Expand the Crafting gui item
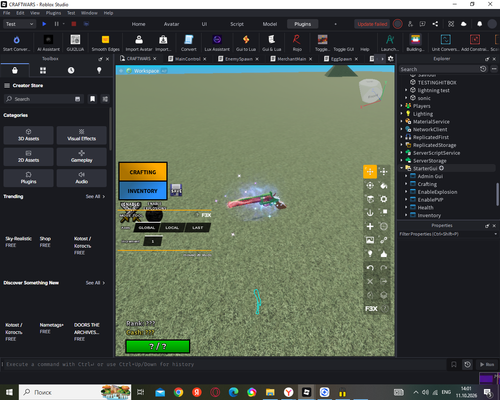This screenshot has height=400, width=500. point(406,184)
